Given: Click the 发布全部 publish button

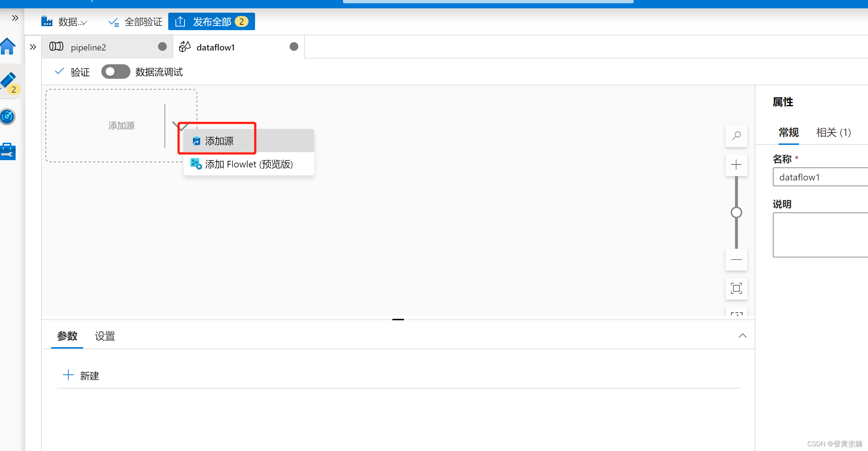Looking at the screenshot, I should 211,22.
